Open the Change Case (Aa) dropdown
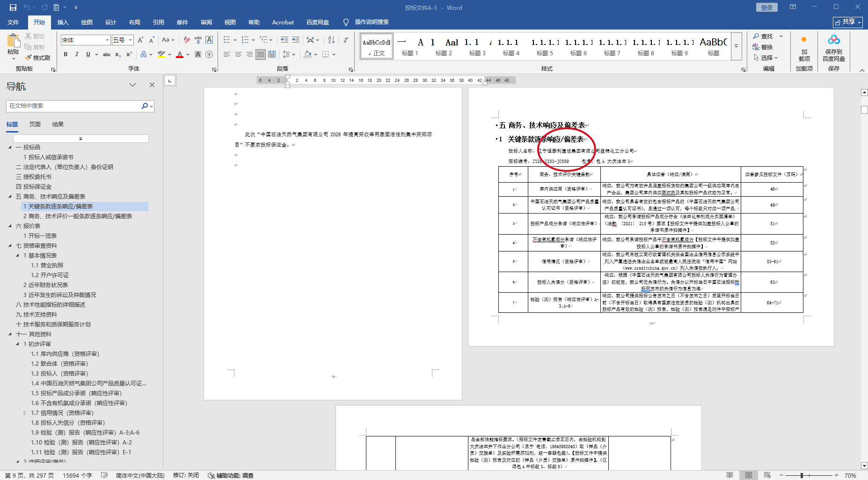 click(x=168, y=40)
